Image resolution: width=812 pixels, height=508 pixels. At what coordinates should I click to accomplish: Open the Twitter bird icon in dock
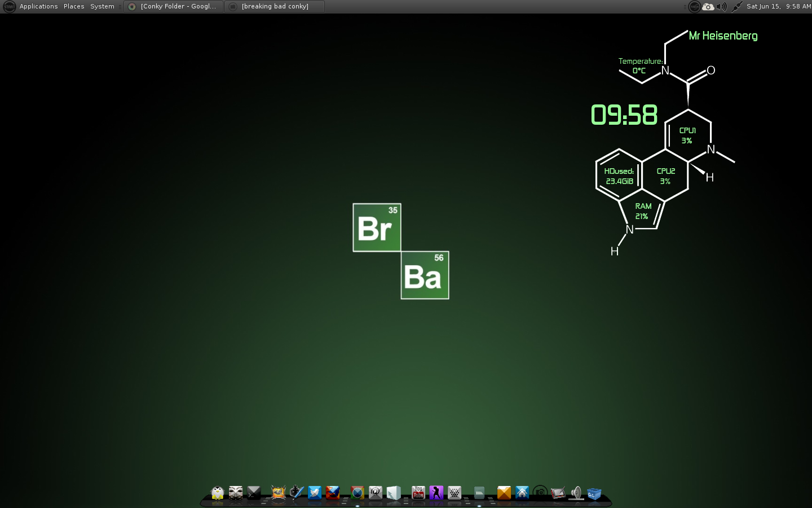pyautogui.click(x=315, y=493)
